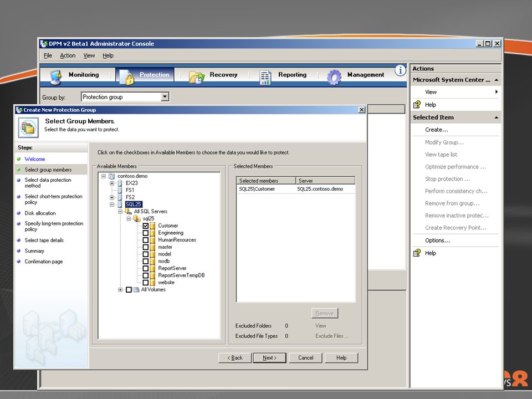Viewport: 532px width, 399px height.
Task: Expand the FS2 server node
Action: pos(112,197)
